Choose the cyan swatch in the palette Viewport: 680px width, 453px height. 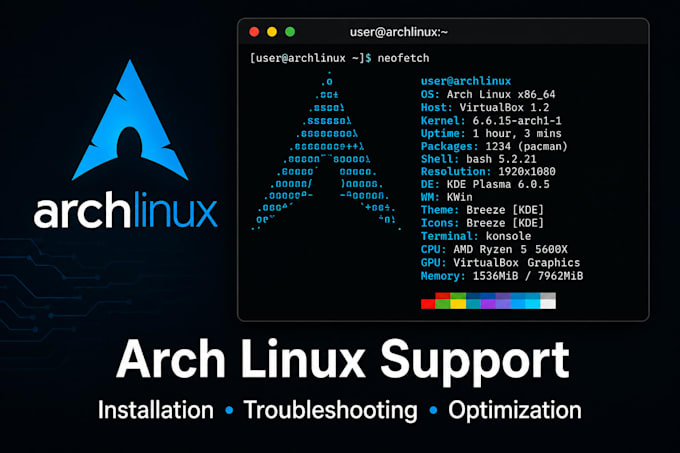(533, 304)
